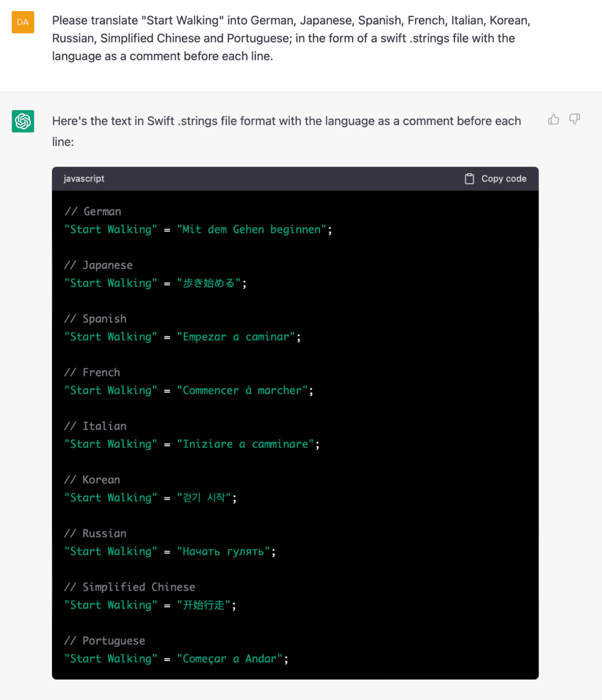Click the Simplified Chinese comment

[129, 587]
